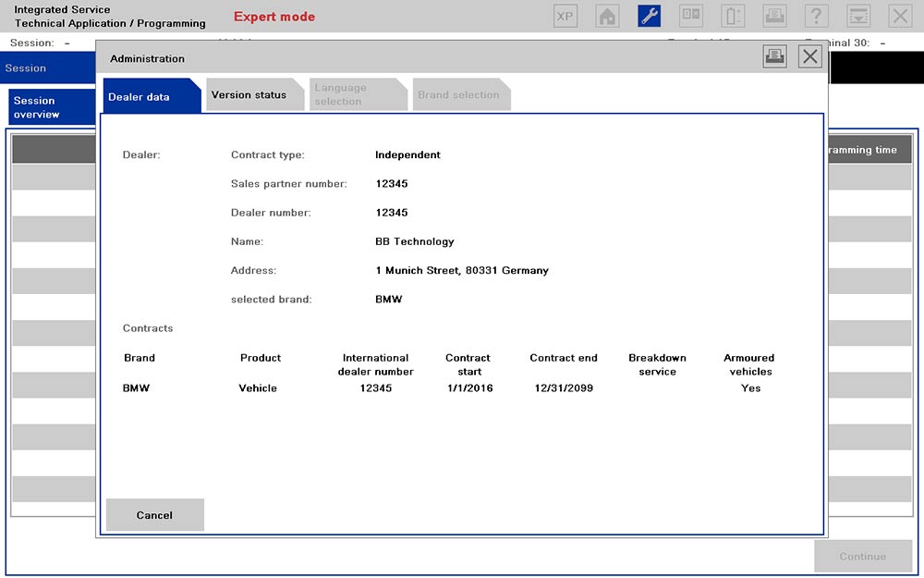This screenshot has height=578, width=924.
Task: Click the Sales partner number value 12345
Action: pos(392,183)
